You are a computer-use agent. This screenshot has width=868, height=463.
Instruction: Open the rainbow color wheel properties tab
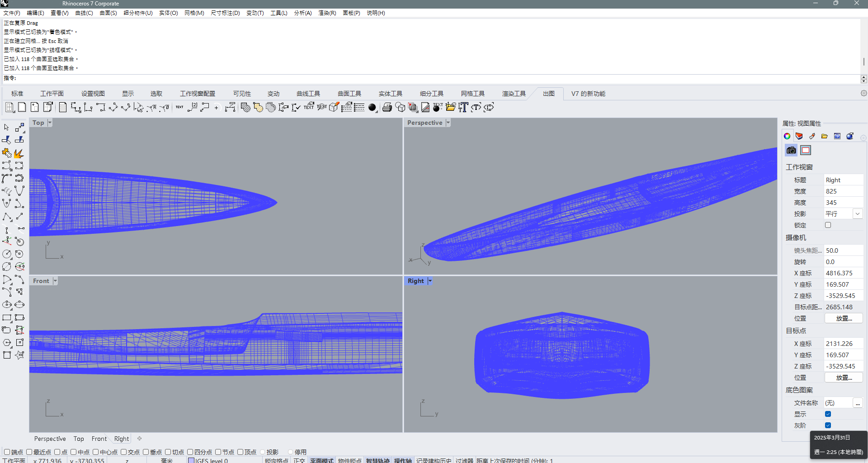787,136
